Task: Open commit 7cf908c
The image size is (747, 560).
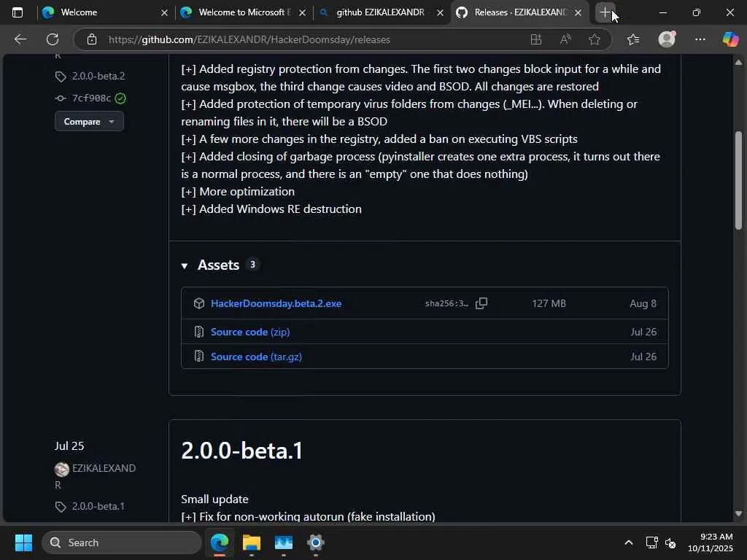Action: coord(91,98)
